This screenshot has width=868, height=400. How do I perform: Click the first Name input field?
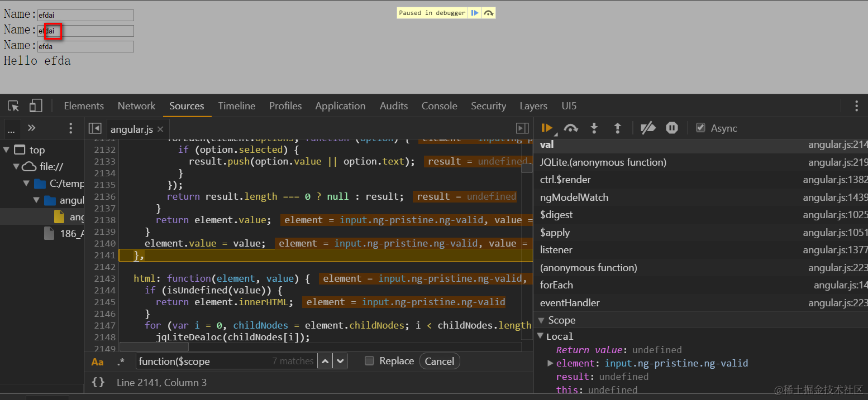85,15
